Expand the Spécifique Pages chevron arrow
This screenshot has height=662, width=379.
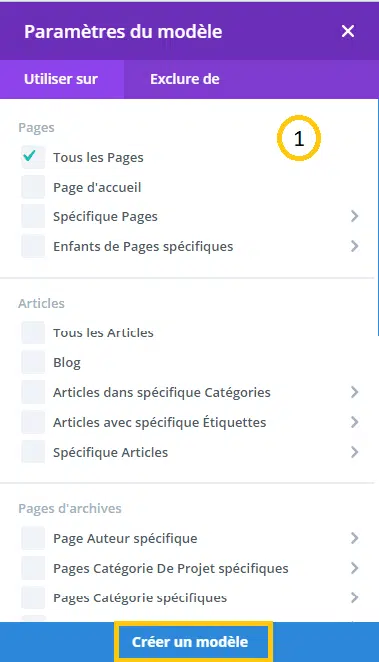pos(355,216)
